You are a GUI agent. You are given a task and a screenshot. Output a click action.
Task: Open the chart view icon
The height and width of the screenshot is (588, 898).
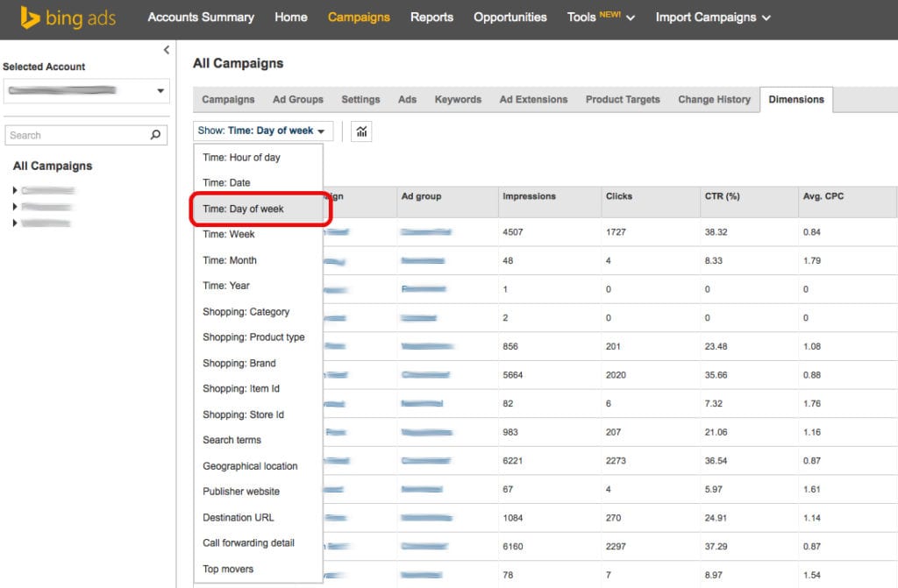pos(361,131)
